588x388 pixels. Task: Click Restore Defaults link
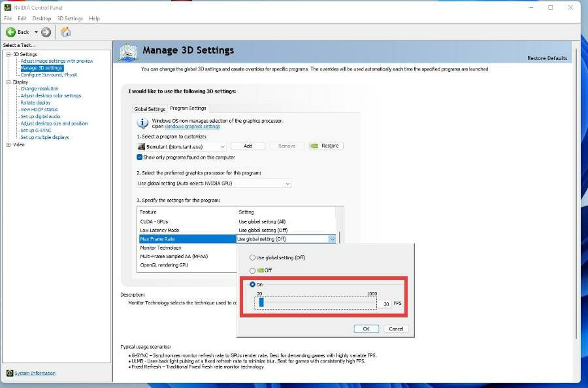[547, 58]
